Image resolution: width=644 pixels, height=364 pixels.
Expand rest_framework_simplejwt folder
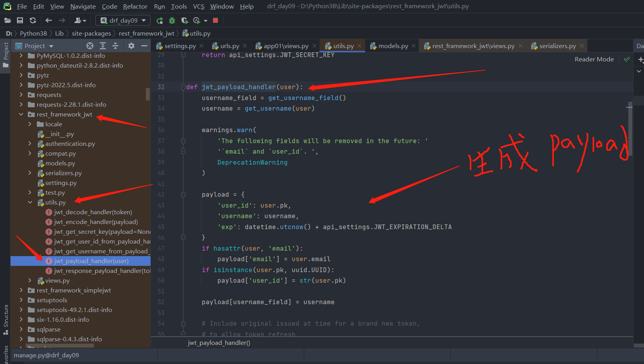pyautogui.click(x=21, y=290)
